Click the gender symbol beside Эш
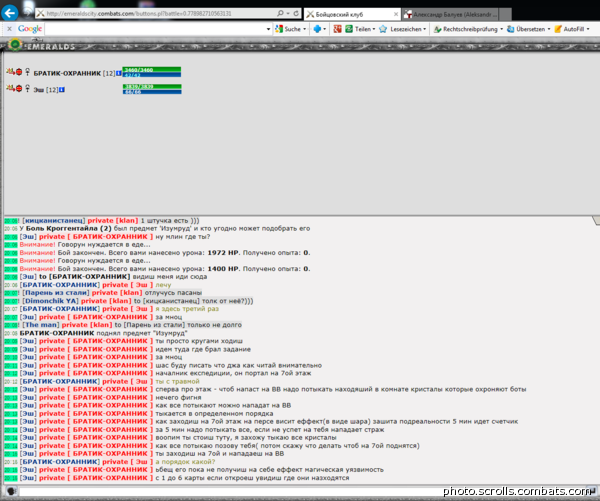 (x=27, y=89)
